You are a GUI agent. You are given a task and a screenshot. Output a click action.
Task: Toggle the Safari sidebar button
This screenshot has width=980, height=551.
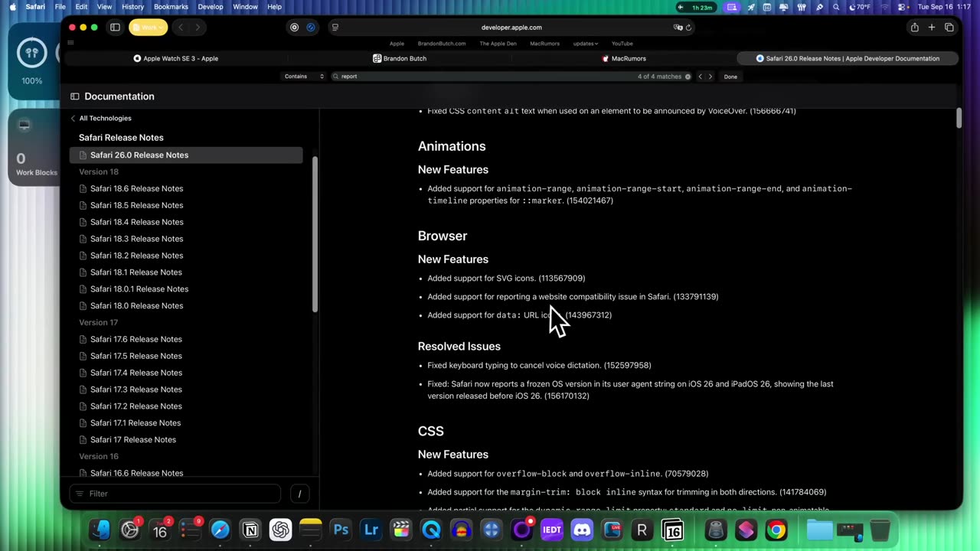point(115,28)
